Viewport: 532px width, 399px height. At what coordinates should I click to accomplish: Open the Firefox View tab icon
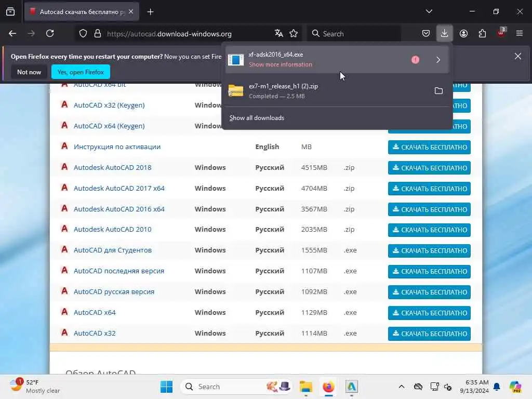click(10, 12)
